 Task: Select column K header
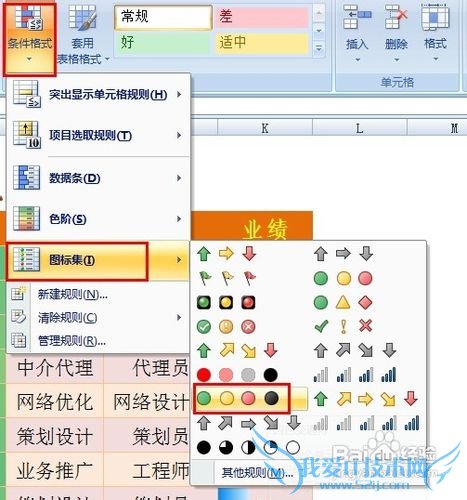[x=265, y=128]
